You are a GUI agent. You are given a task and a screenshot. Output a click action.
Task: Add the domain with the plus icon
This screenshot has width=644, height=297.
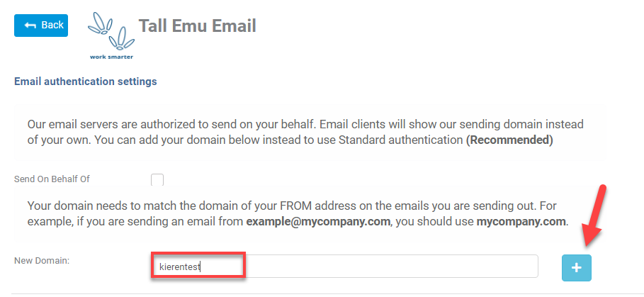point(577,268)
